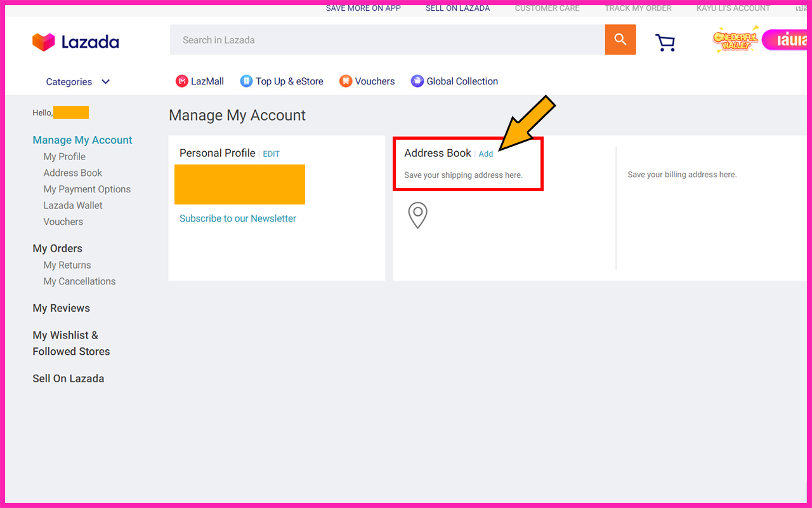Open My Cancellations in sidebar

79,281
